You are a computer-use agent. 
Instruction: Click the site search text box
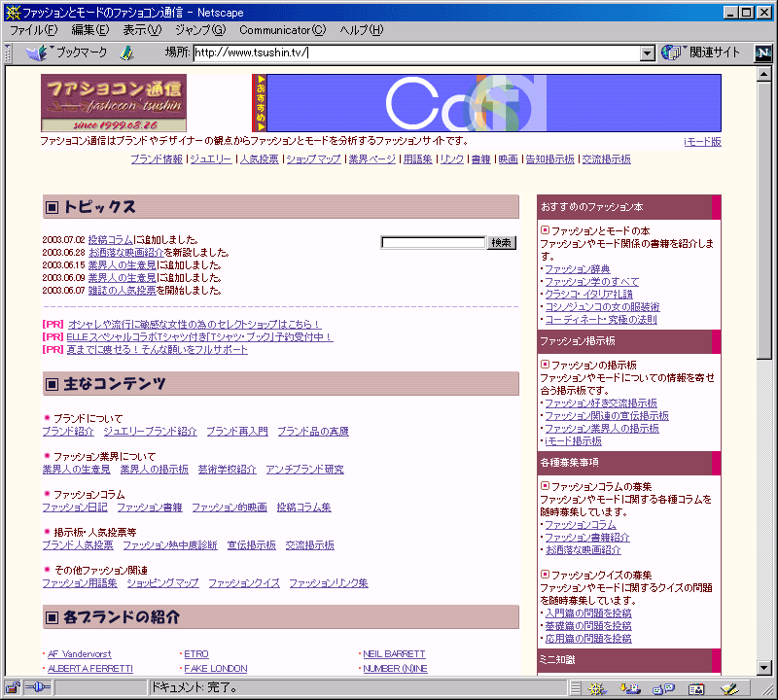click(433, 242)
